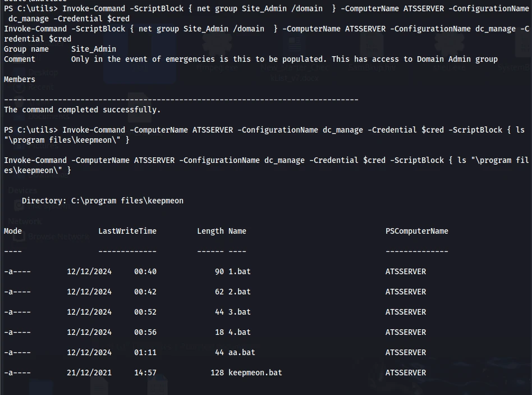Click the 2.bat file name
This screenshot has height=395, width=532.
coord(239,292)
